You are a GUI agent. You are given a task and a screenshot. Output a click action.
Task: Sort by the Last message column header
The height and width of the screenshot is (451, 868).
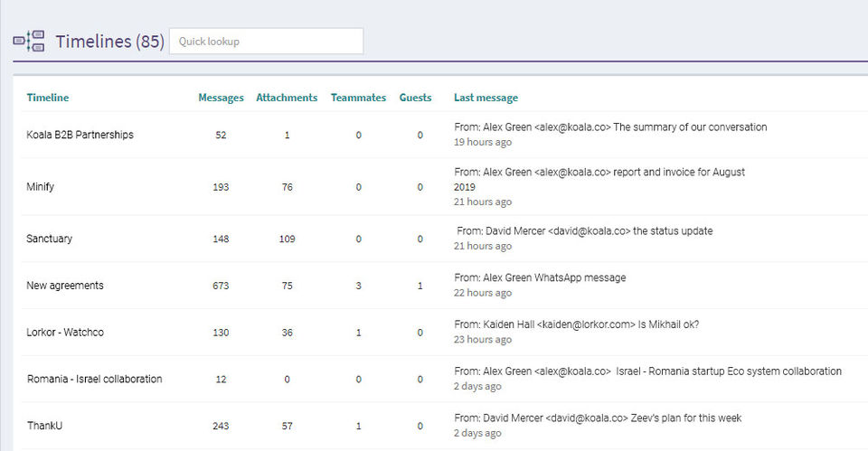[x=486, y=98]
